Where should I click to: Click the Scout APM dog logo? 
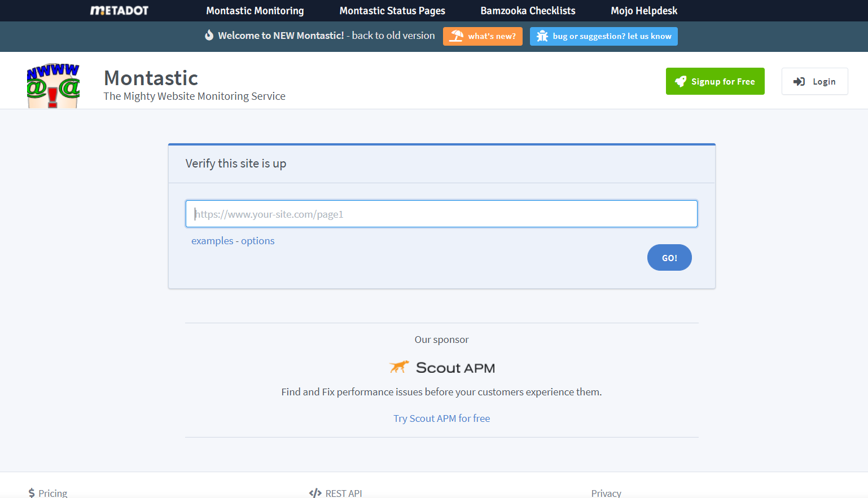point(399,367)
